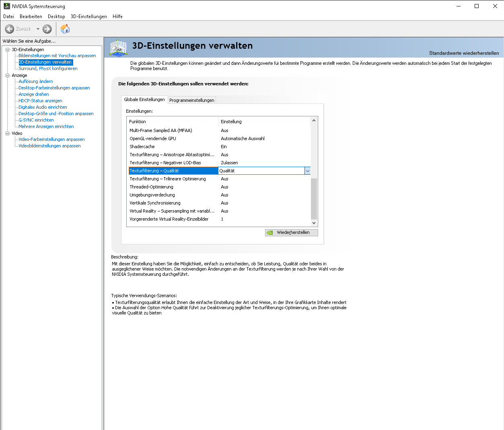Image resolution: width=504 pixels, height=430 pixels.
Task: Select Texturfilterung – Negativer LOD-Bias row
Action: coord(219,163)
